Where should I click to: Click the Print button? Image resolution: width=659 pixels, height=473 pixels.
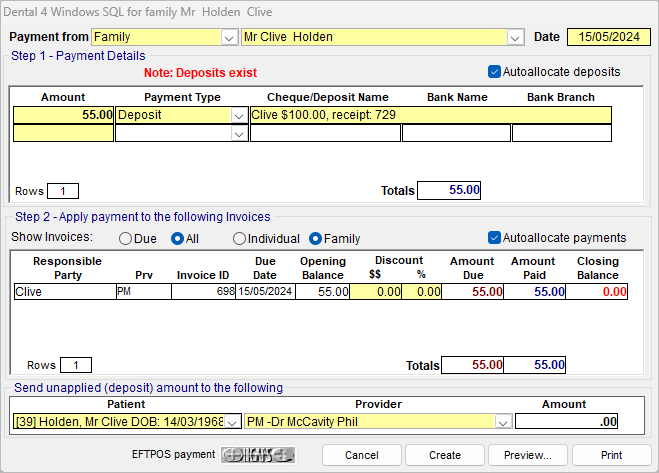[x=611, y=455]
